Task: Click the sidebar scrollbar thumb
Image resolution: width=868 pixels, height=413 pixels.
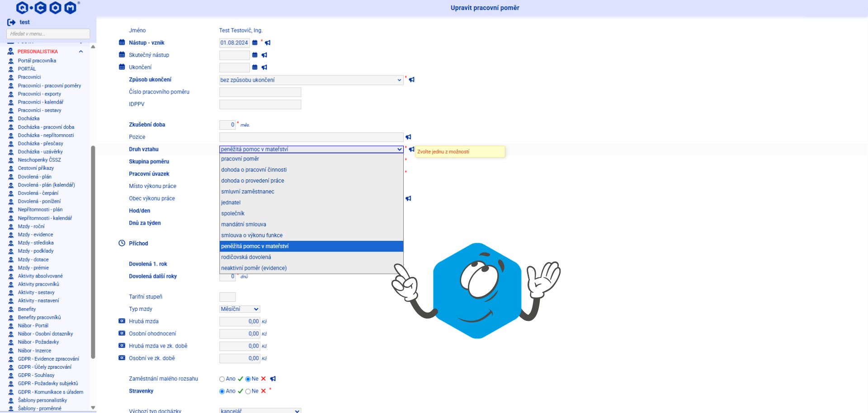Action: coord(93,252)
